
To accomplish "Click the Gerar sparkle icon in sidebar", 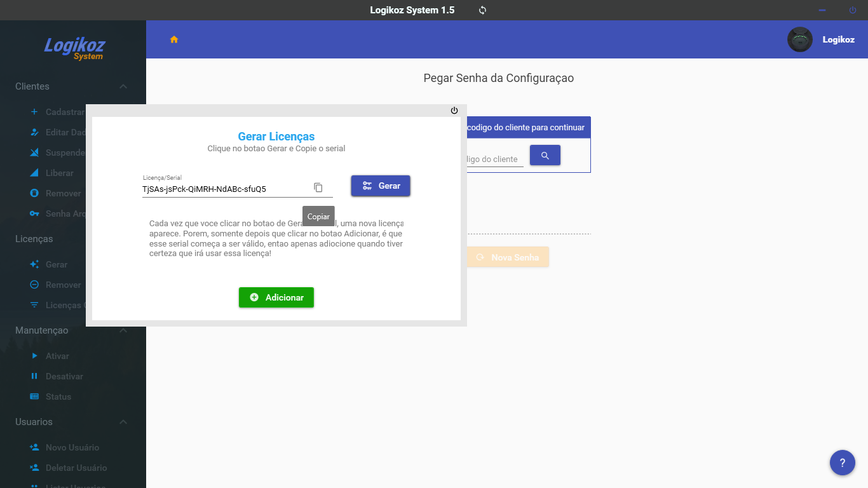I will click(34, 264).
